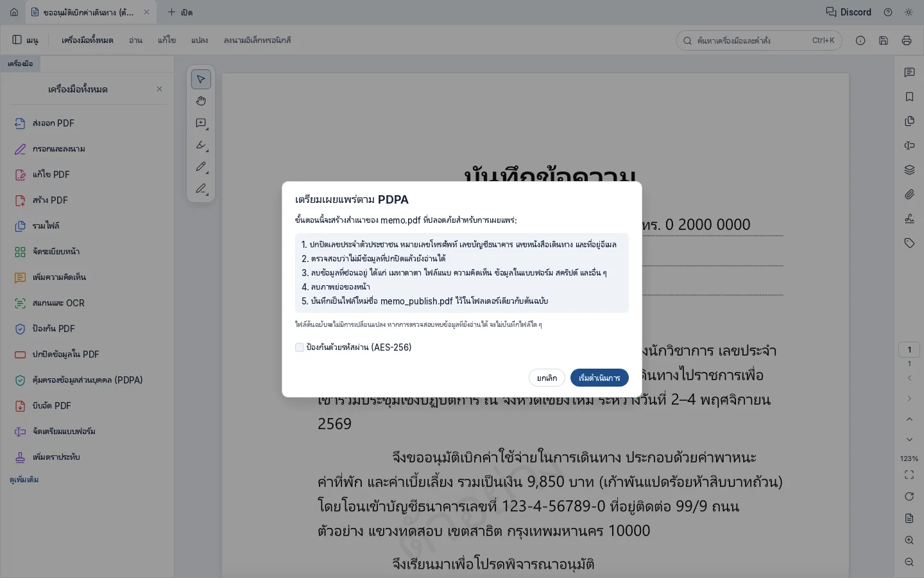Screen dimensions: 924x578
Task: Activate the hand pan tool
Action: coord(201,101)
